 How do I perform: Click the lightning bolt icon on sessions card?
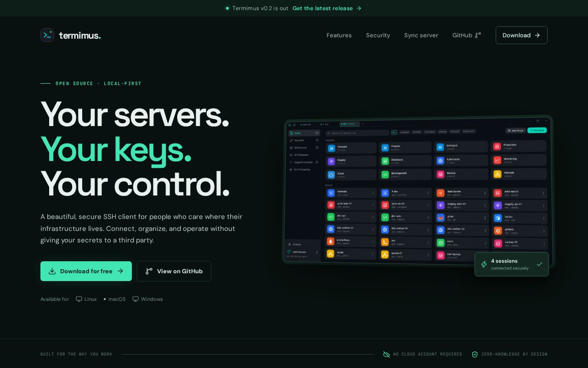pos(484,264)
